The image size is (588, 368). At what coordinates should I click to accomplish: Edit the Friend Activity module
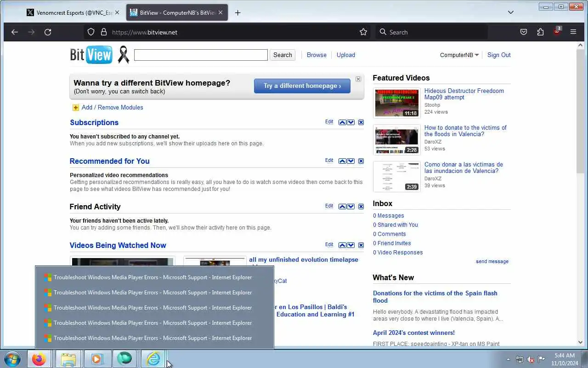[x=329, y=206]
